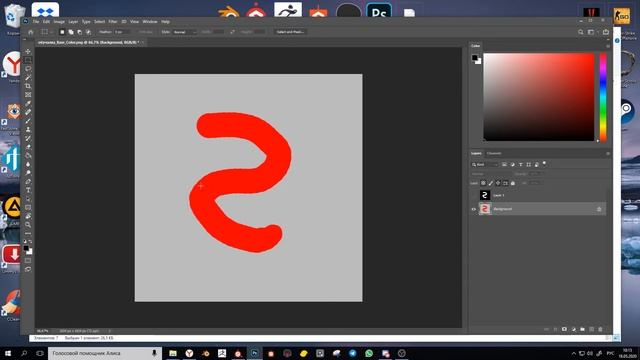The image size is (640, 360).
Task: Click the Create new group folder icon
Action: point(582,329)
